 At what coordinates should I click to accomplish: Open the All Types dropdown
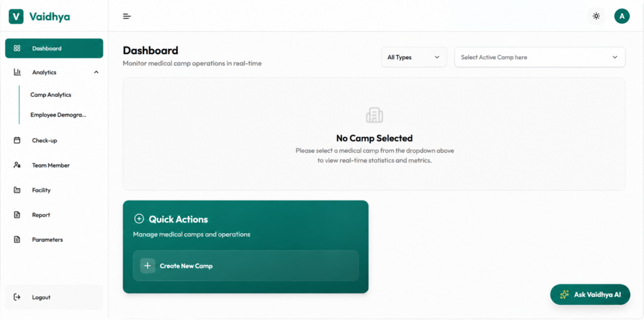coord(414,57)
